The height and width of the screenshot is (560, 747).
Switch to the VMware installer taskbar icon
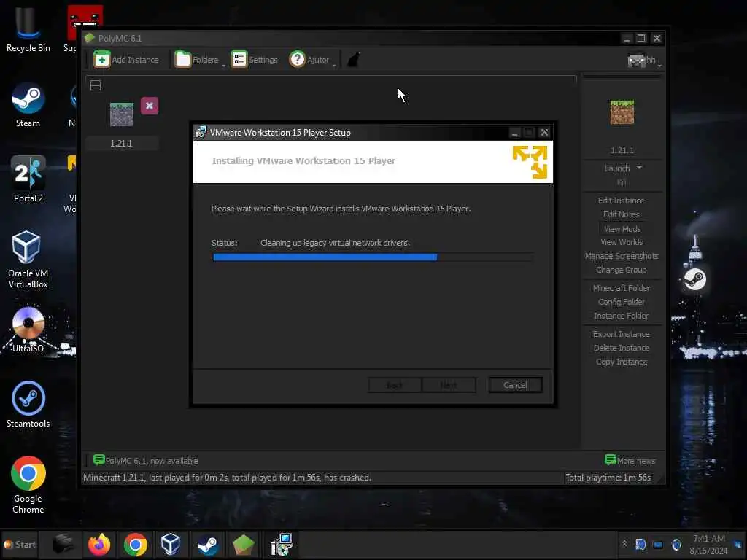[280, 544]
